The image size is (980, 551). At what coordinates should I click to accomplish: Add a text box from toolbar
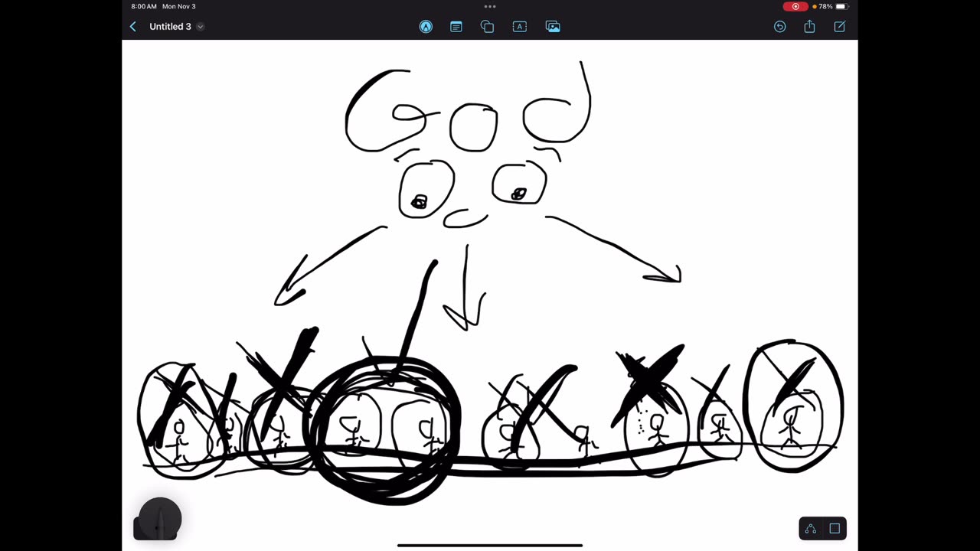[x=520, y=27]
